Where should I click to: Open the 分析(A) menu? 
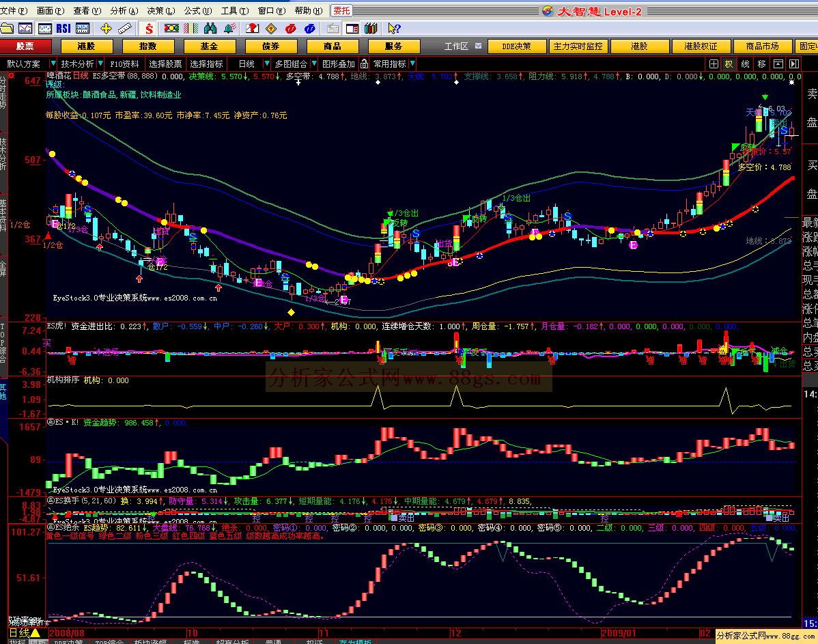(124, 10)
